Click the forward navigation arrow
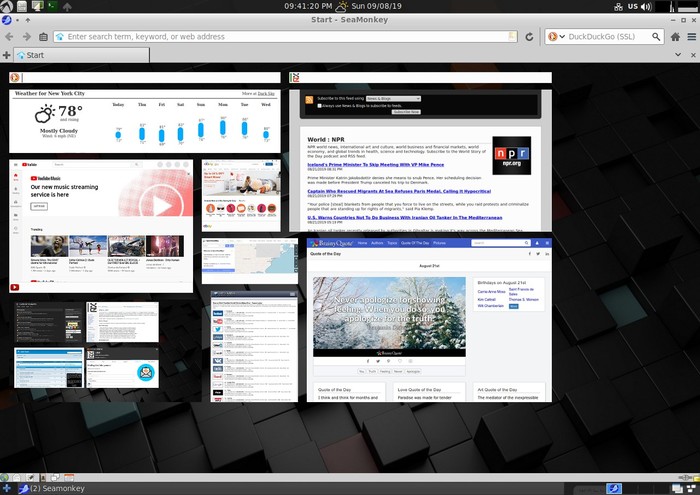Viewport: 700px width, 495px height. tap(26, 37)
